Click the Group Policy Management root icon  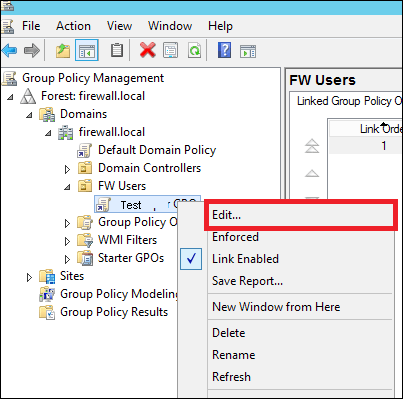pyautogui.click(x=10, y=78)
